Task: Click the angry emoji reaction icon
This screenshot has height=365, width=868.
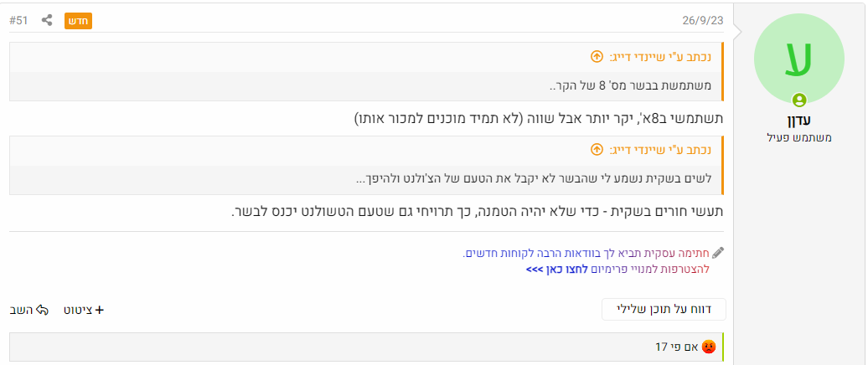Action: [x=708, y=346]
